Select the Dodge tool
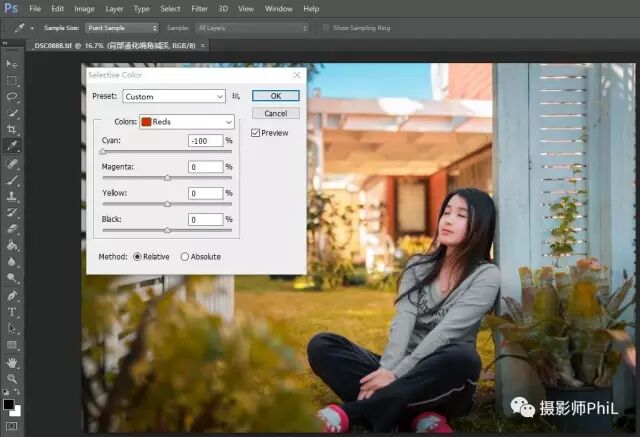 (11, 278)
